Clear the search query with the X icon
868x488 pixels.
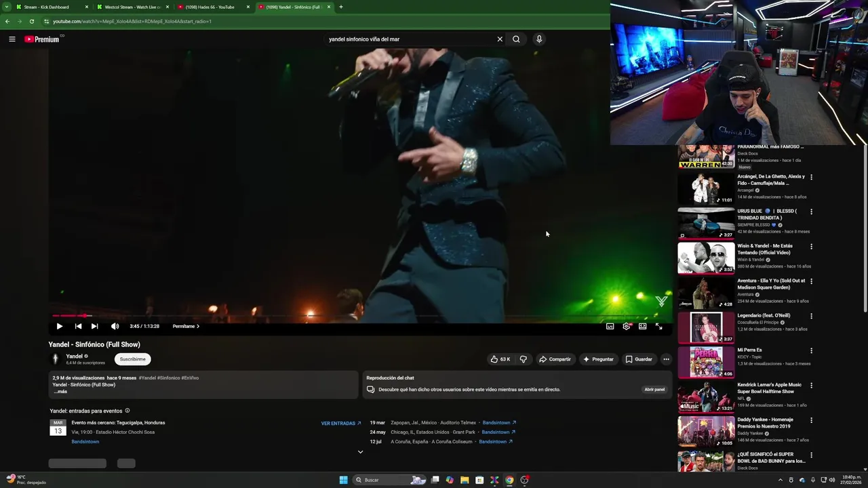tap(500, 39)
